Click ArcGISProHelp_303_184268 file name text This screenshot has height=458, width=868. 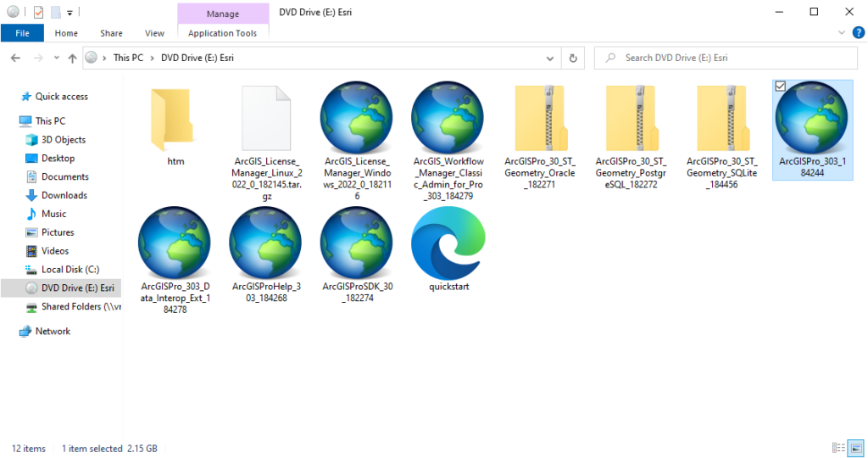266,292
